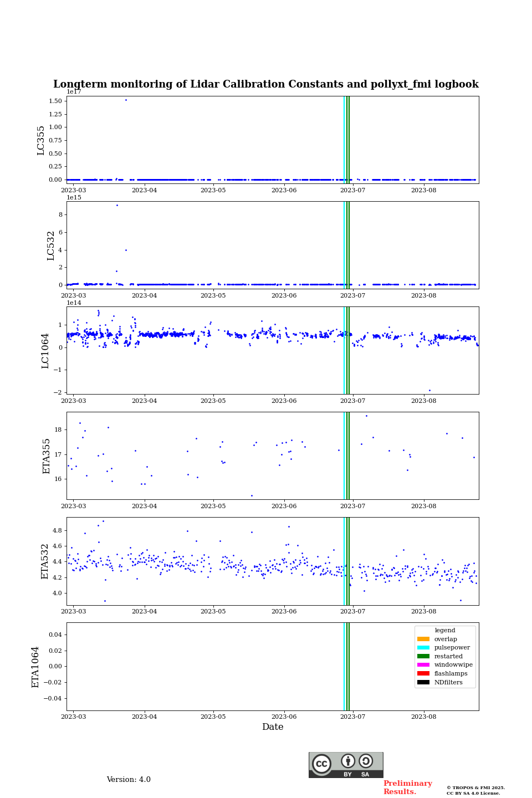532x798 pixels.
Task: Click the red flashlamps legend swatch
Action: [423, 673]
